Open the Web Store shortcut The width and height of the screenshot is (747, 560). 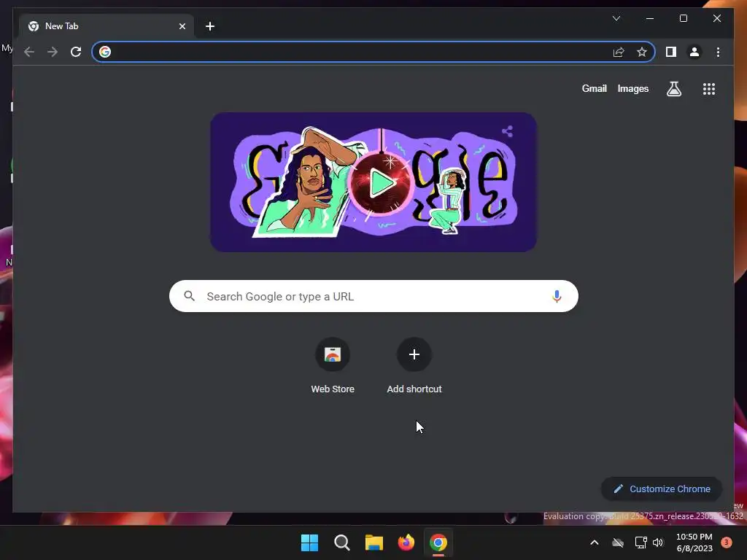[x=333, y=366]
